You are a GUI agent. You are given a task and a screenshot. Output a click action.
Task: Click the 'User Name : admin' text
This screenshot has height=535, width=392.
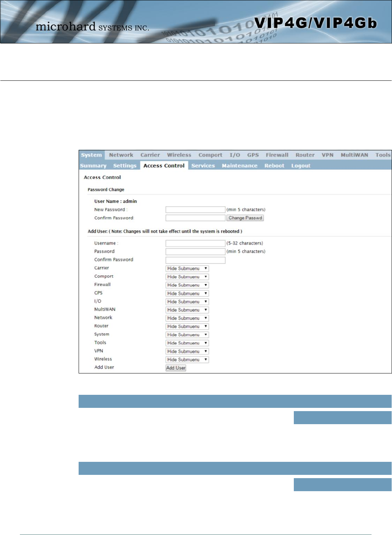click(x=116, y=201)
